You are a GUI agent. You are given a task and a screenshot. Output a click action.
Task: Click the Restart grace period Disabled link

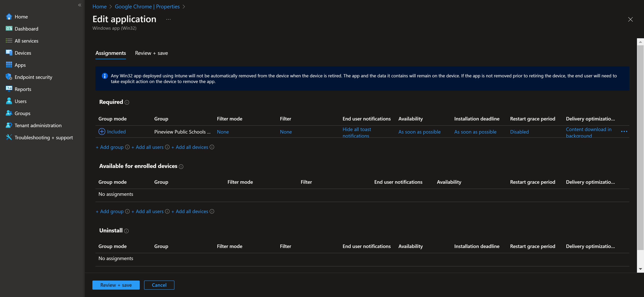[x=519, y=132]
